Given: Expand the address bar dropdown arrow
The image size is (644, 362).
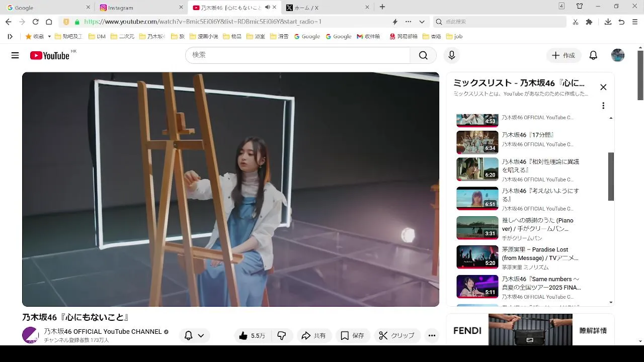Looking at the screenshot, I should 422,22.
